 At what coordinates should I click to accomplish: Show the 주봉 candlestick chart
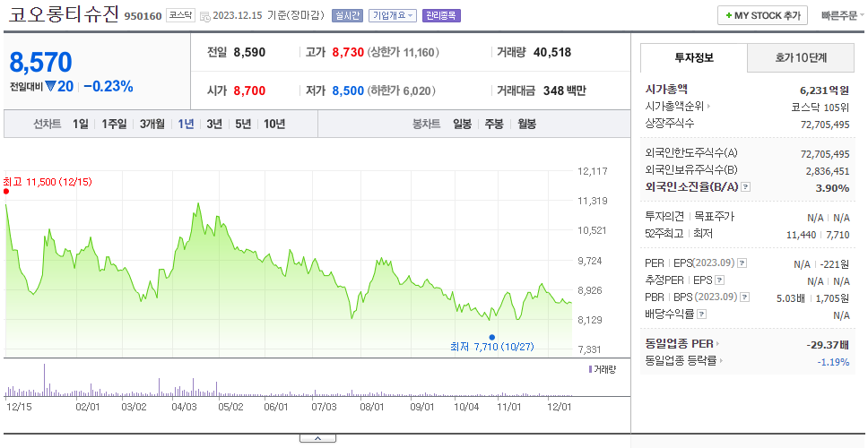[494, 124]
